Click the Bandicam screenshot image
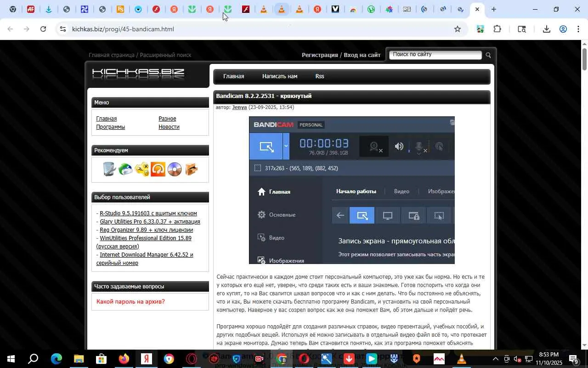The width and height of the screenshot is (588, 368). [352, 190]
